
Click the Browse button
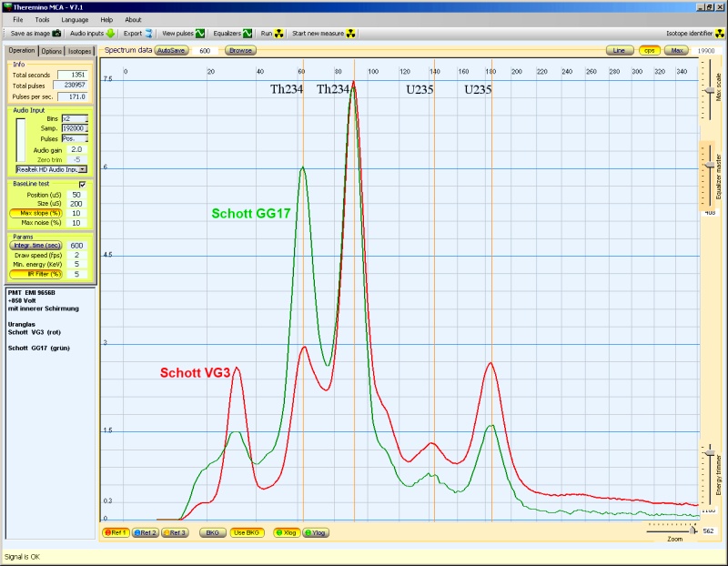click(240, 51)
